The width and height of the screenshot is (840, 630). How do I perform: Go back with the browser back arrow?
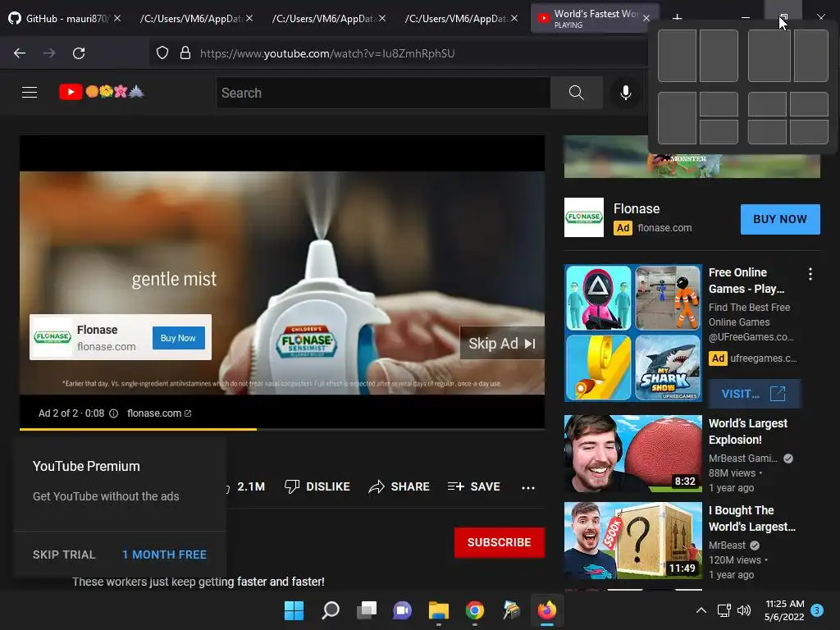click(x=20, y=53)
